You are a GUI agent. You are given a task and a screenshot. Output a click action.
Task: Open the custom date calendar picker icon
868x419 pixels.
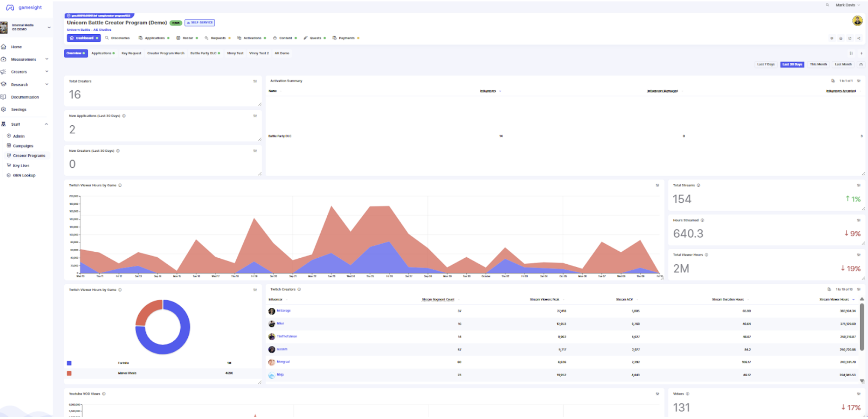pos(861,65)
